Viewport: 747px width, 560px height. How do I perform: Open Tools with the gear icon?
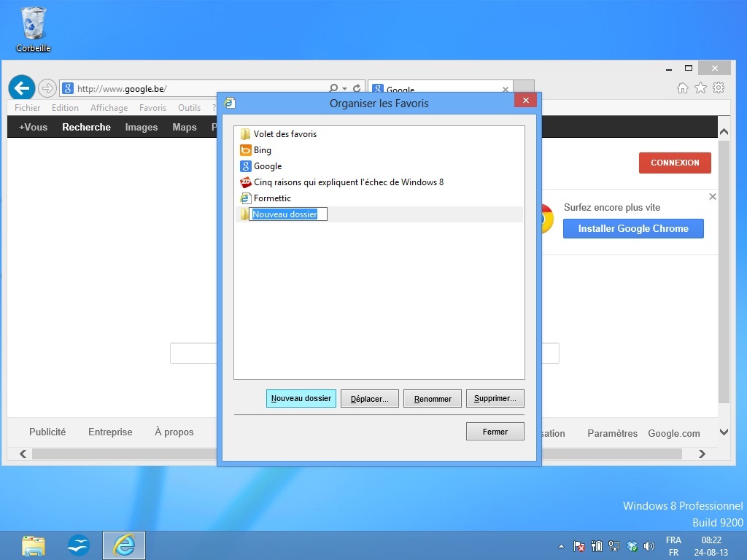click(x=719, y=87)
